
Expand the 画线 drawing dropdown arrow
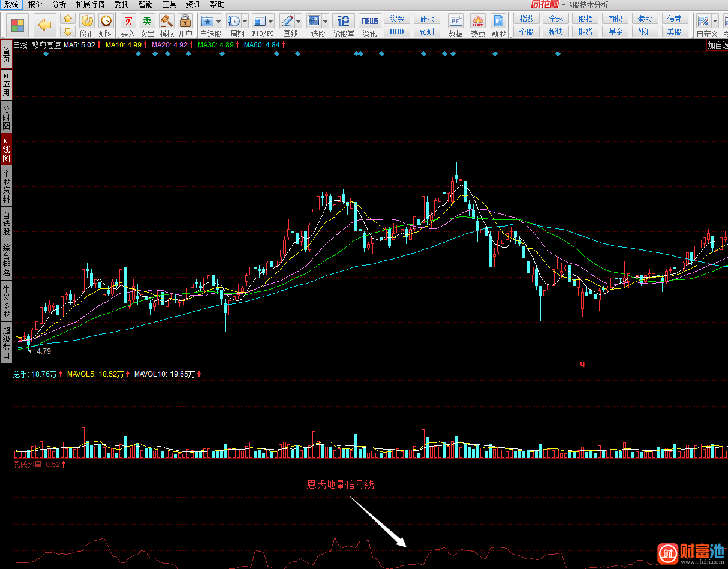click(298, 21)
